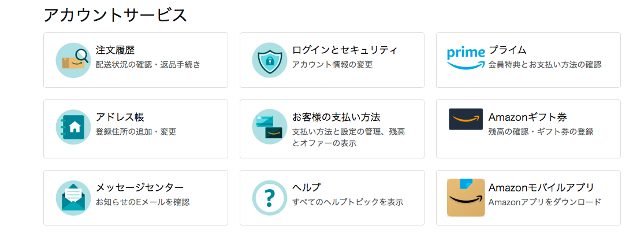Open アドレス帳 title link

coord(120,117)
